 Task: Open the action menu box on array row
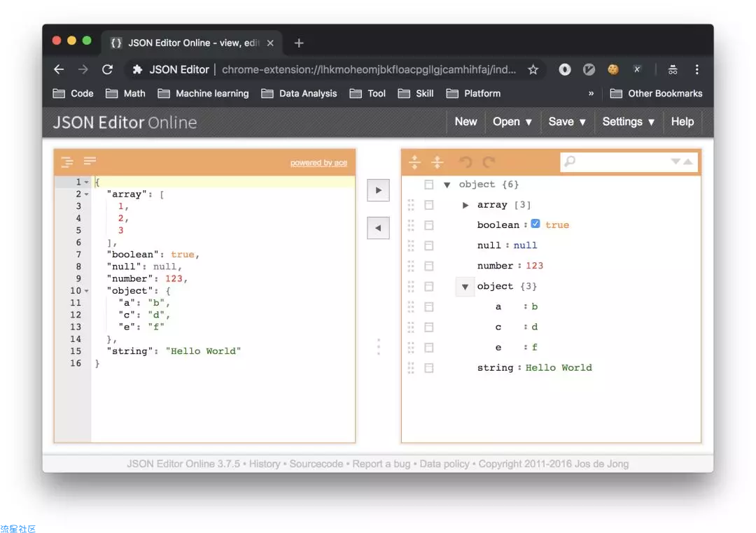428,205
